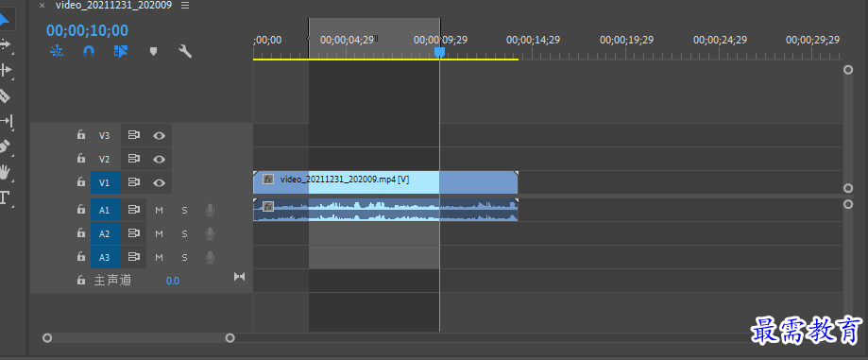Click left handle of horizontal zoom bar

47,338
